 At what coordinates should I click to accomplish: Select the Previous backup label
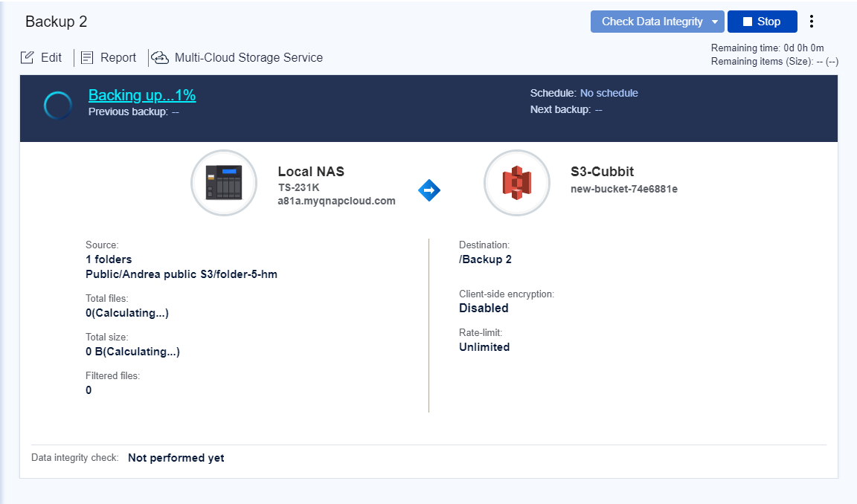tap(128, 112)
